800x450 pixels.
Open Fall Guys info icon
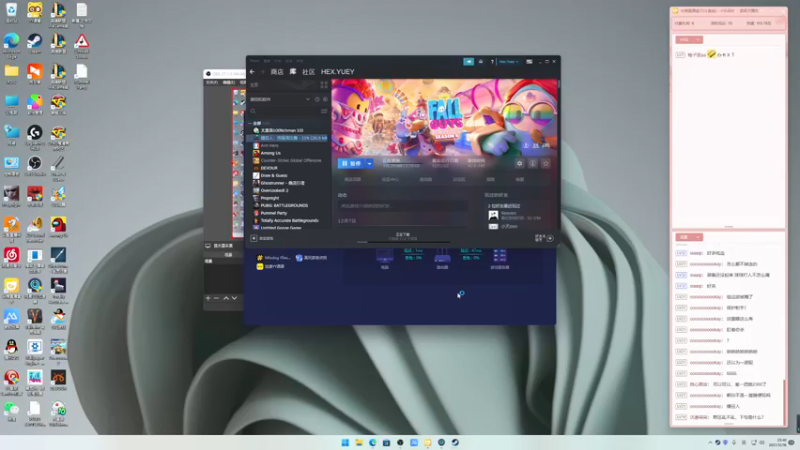[533, 163]
